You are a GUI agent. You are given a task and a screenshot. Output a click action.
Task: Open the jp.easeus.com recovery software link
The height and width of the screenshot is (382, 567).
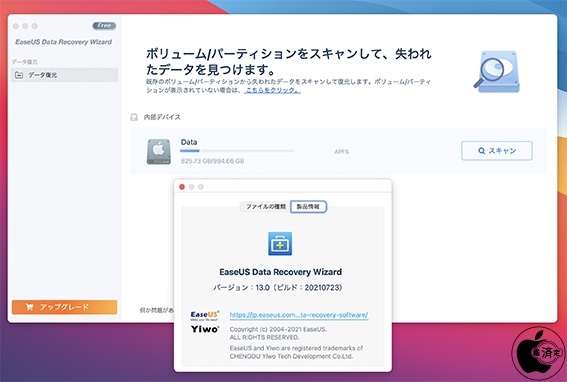click(x=299, y=315)
